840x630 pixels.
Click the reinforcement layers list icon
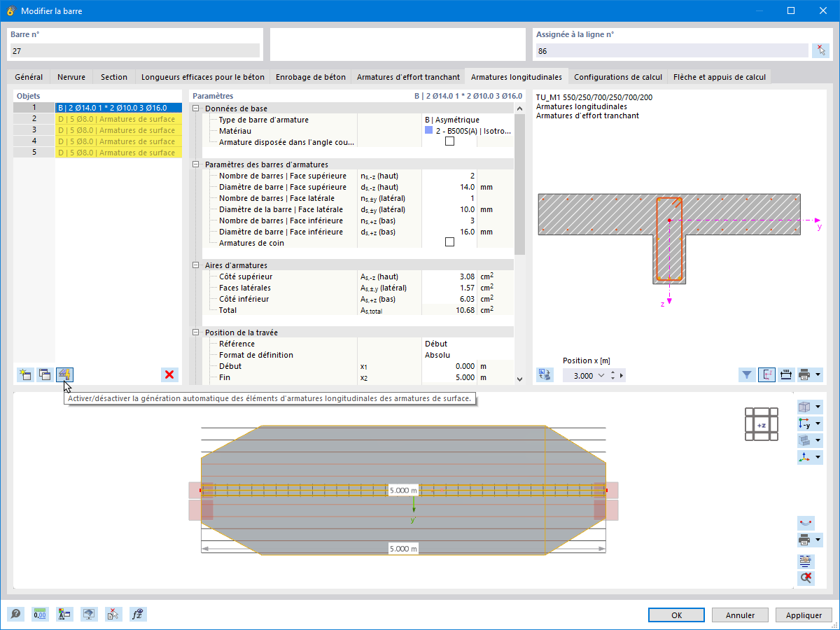[806, 561]
